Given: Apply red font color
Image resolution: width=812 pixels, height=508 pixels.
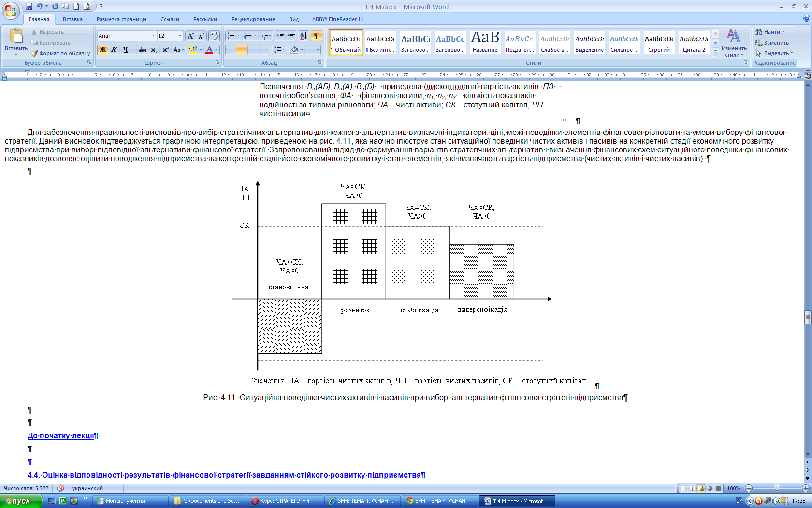Looking at the screenshot, I should 209,50.
